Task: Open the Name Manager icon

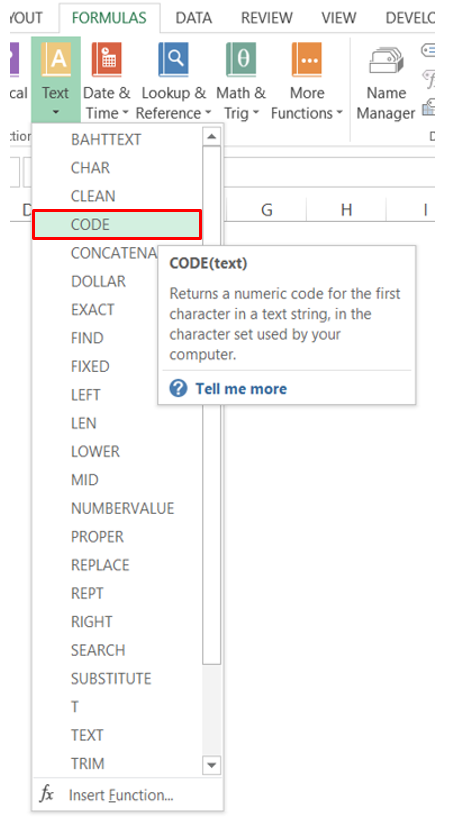Action: pos(386,61)
